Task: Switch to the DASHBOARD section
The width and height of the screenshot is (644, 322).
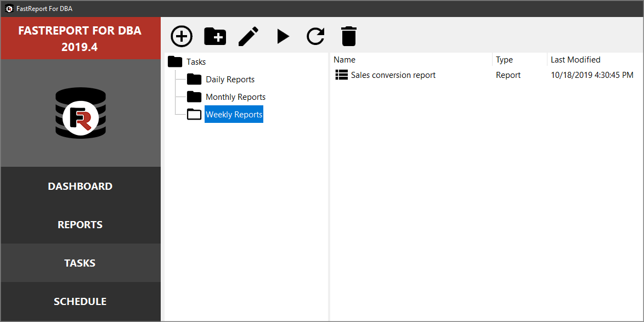Action: (x=80, y=186)
